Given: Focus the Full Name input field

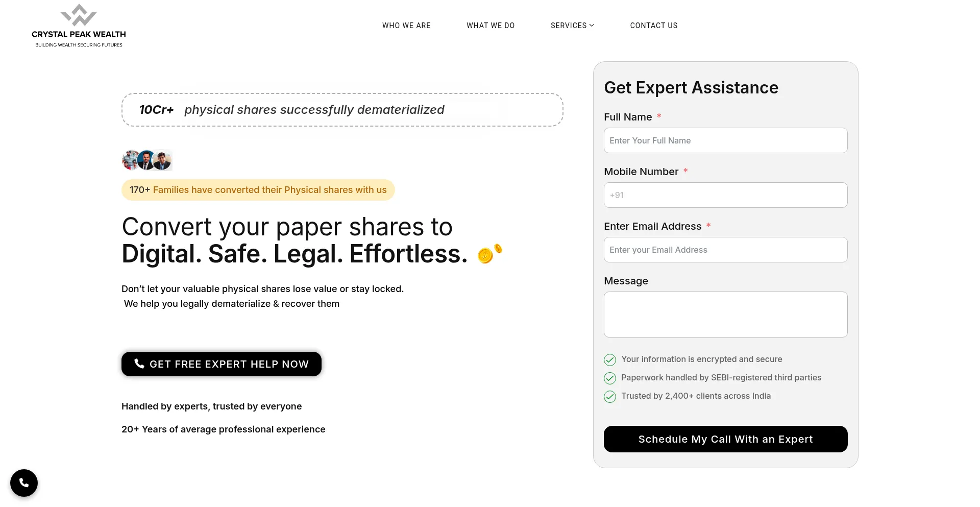Looking at the screenshot, I should point(725,140).
